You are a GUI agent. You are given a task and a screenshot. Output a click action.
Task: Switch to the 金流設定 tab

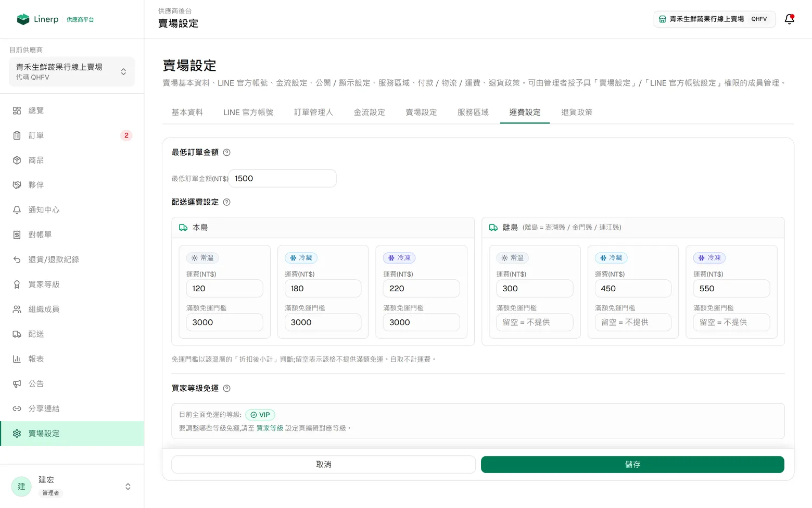[x=370, y=113]
